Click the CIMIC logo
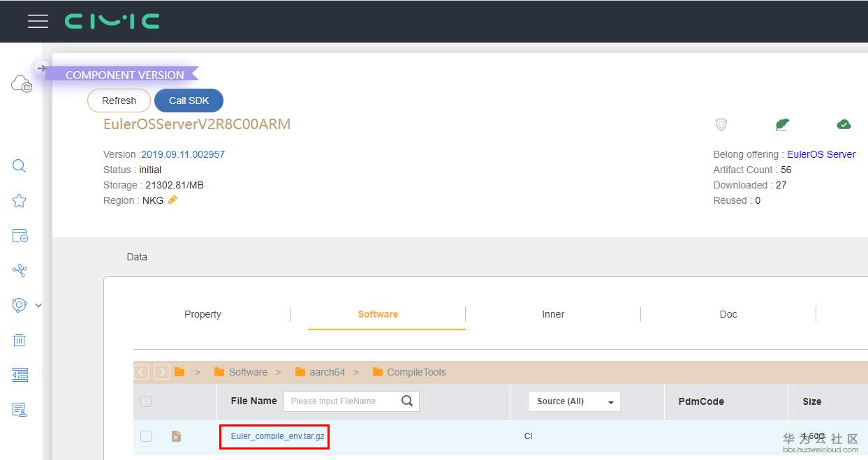The height and width of the screenshot is (460, 868). click(x=112, y=22)
